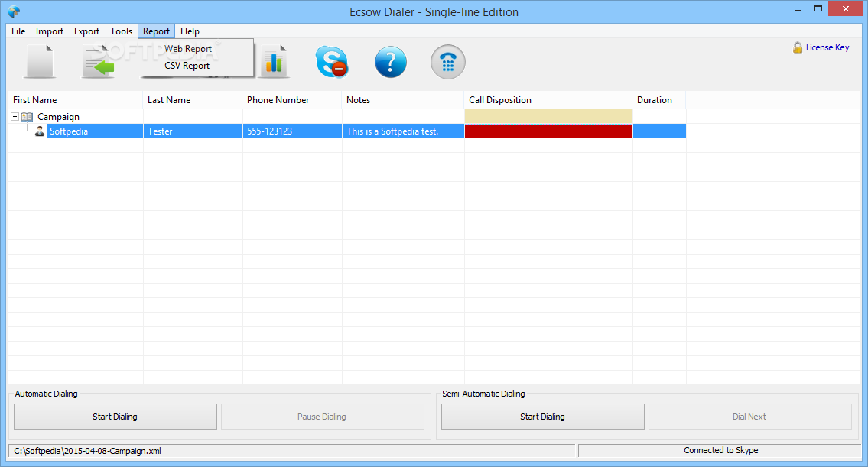The height and width of the screenshot is (467, 868).
Task: Click Start Dialing under Semi-Automatic Dialing
Action: [x=542, y=417]
